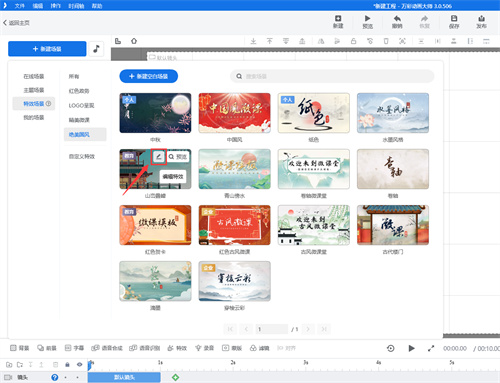Image resolution: width=500 pixels, height=383 pixels.
Task: Click the 撤销 undo arrow icon
Action: pyautogui.click(x=397, y=18)
